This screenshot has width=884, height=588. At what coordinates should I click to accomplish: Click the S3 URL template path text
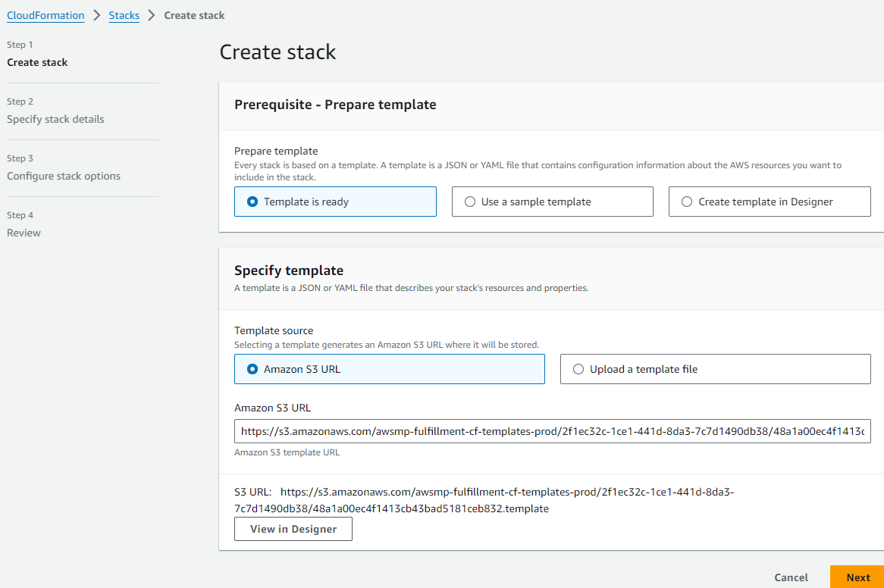pyautogui.click(x=484, y=500)
